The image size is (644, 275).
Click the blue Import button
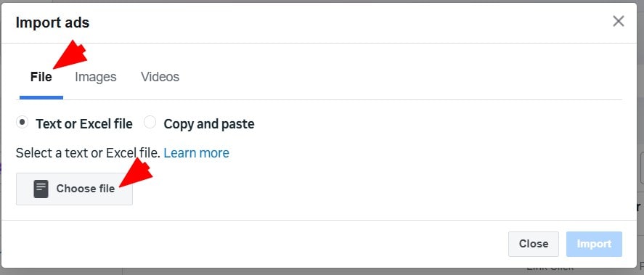coord(594,244)
